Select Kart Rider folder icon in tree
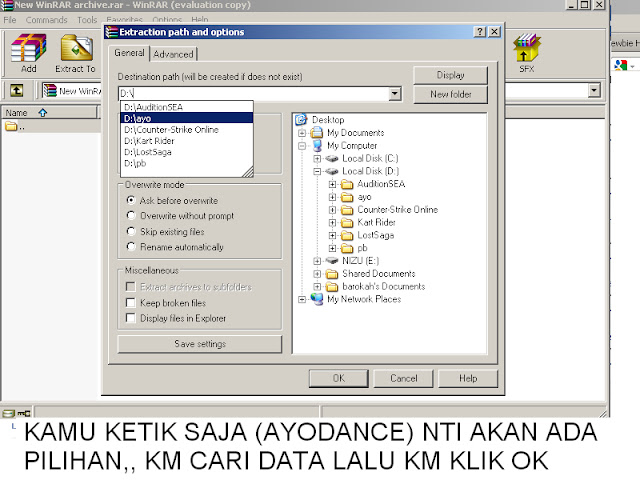 coord(347,222)
